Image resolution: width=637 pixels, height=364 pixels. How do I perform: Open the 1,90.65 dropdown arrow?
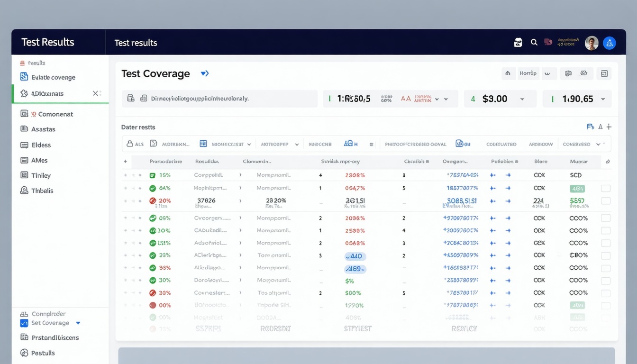[x=603, y=99]
